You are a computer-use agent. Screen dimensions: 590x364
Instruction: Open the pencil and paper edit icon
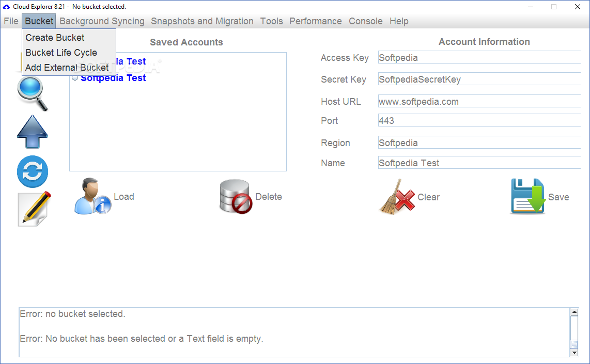pos(34,209)
